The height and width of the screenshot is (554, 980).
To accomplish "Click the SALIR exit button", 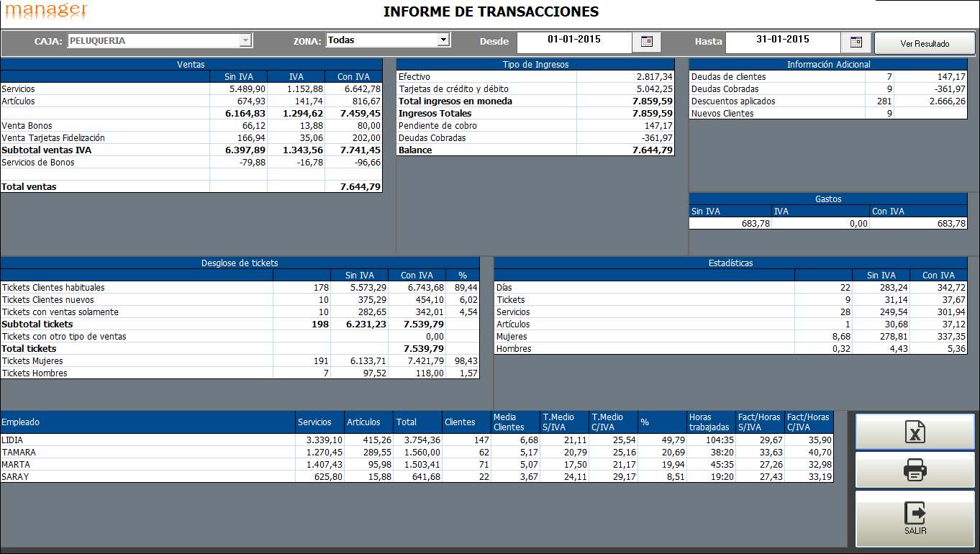I will coord(915,519).
